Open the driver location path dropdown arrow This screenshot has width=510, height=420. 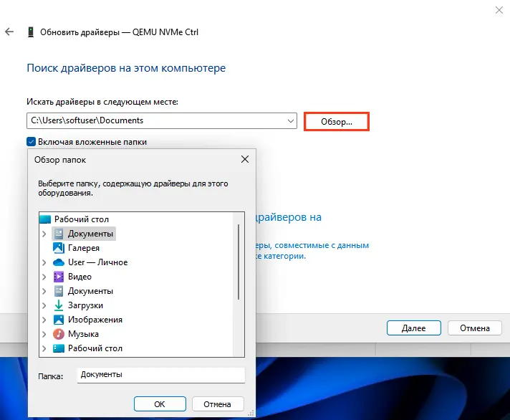coord(289,121)
